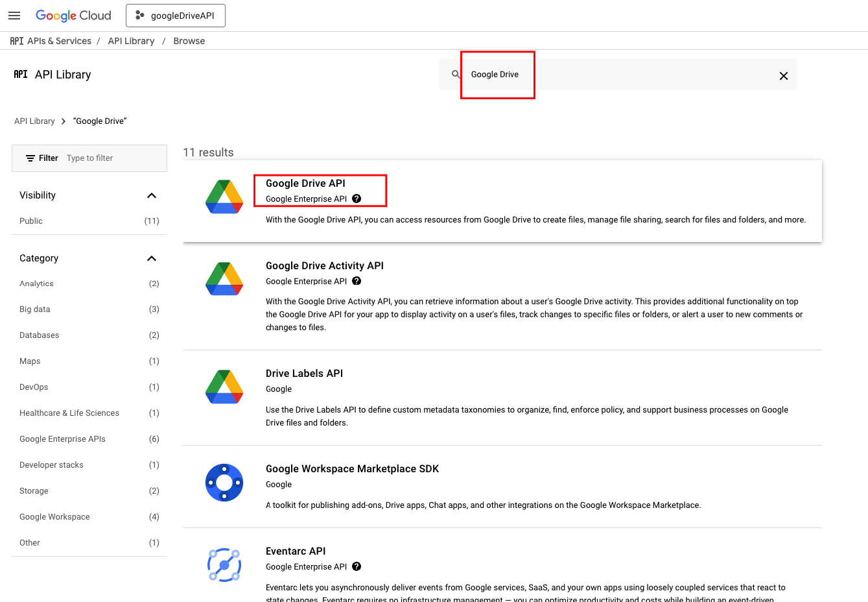Click the "Google Drive" breadcrumb query text

[x=100, y=121]
